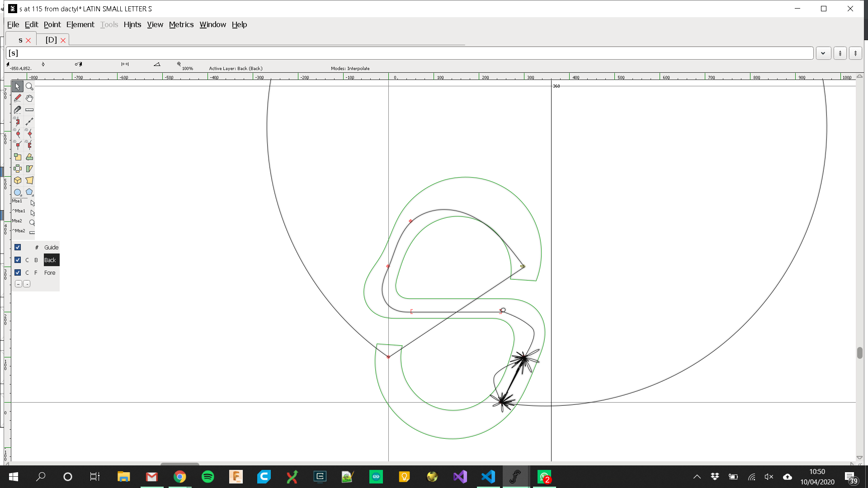Screen dimensions: 868x488
Task: Click the second small button under the layer list
Action: pyautogui.click(x=27, y=284)
